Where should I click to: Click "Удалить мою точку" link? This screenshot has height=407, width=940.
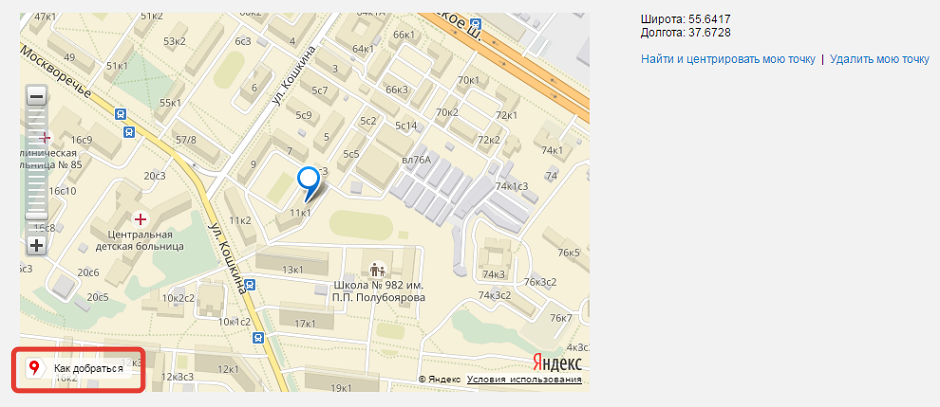click(x=879, y=59)
